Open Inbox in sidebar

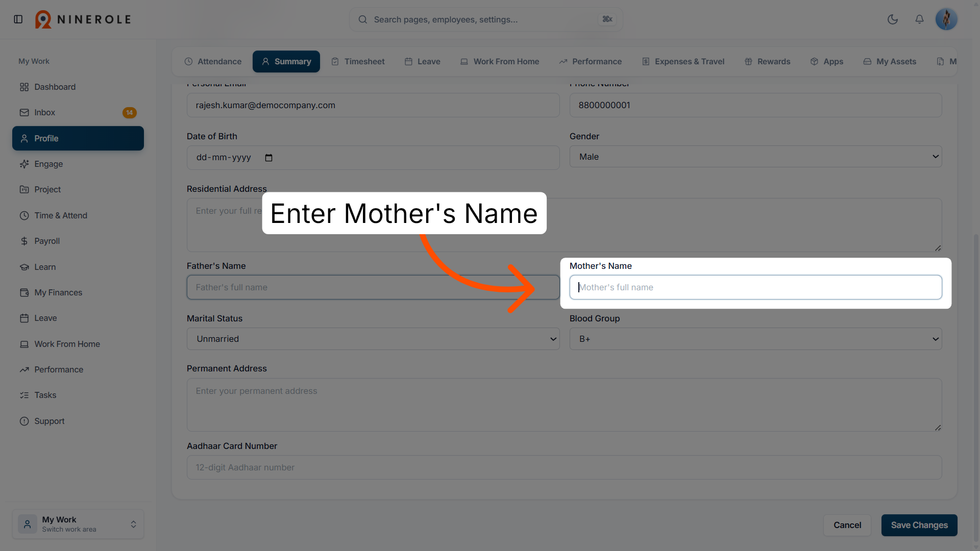[x=78, y=112]
